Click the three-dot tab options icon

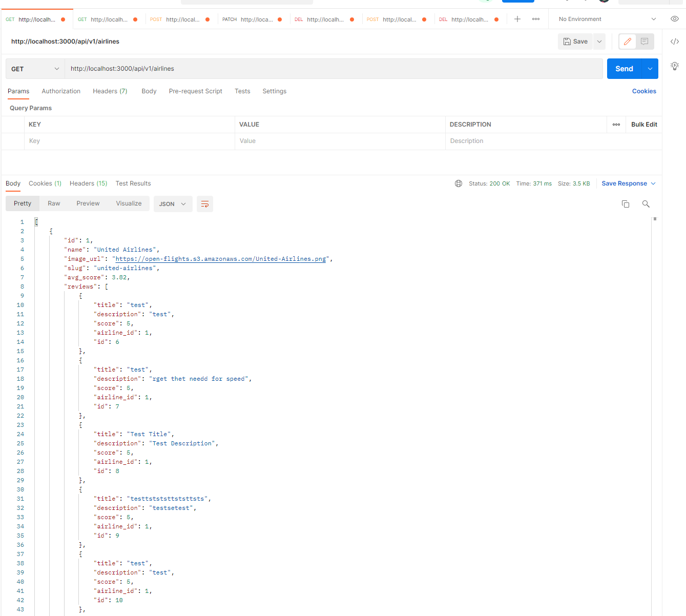pyautogui.click(x=535, y=19)
